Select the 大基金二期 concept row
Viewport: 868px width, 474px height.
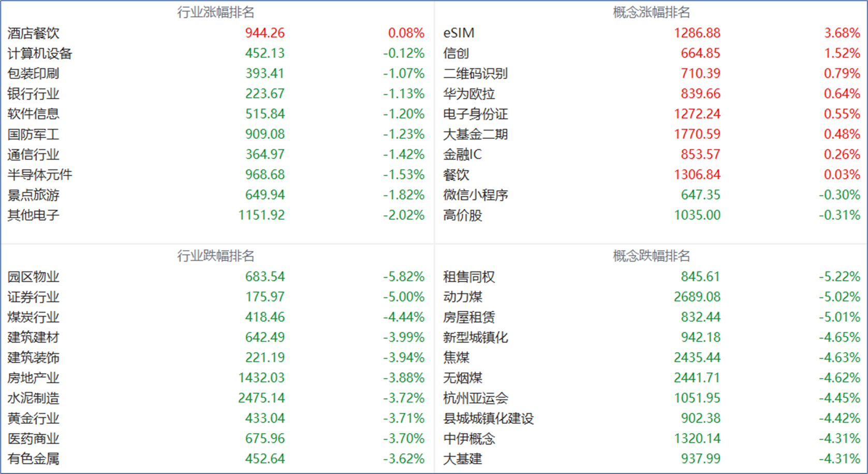click(x=475, y=134)
